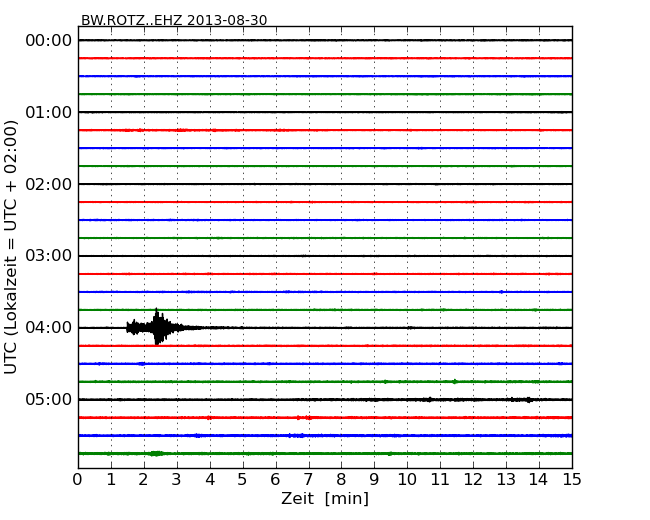Click the x-axis tick label 9
Image resolution: width=650 pixels, height=520 pixels.
pos(374,480)
